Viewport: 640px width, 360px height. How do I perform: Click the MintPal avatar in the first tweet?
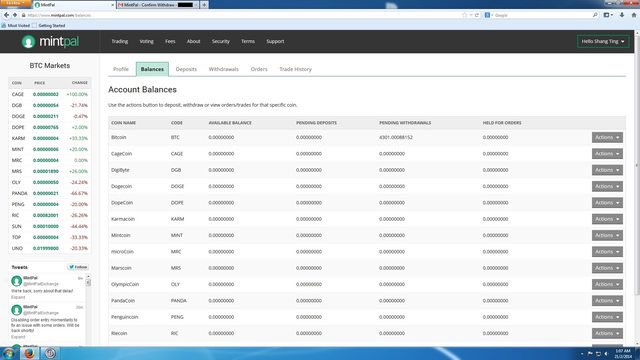tap(16, 281)
